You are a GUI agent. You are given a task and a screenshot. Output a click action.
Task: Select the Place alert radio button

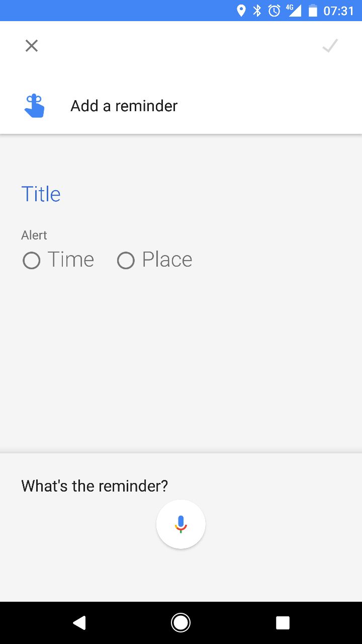[x=126, y=261]
